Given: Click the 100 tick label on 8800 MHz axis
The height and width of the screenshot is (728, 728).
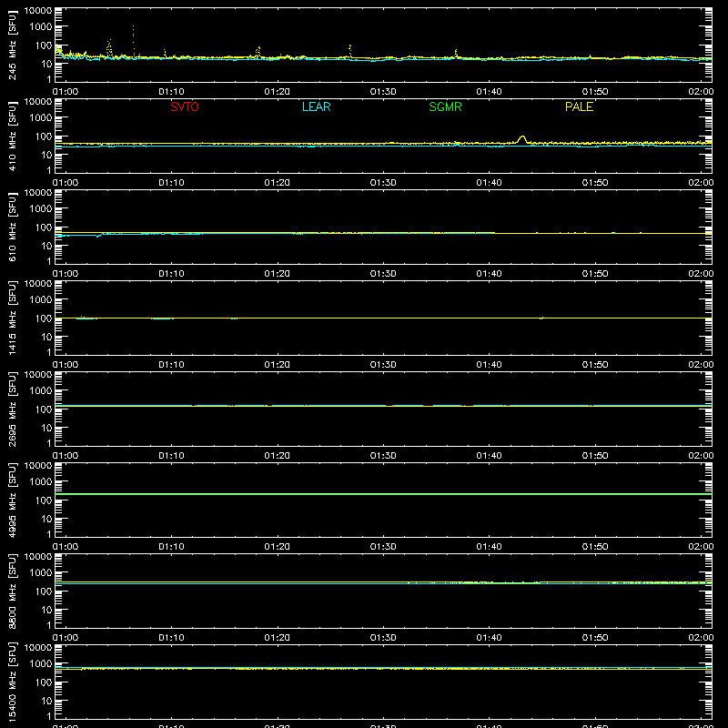Looking at the screenshot, I should (x=44, y=591).
